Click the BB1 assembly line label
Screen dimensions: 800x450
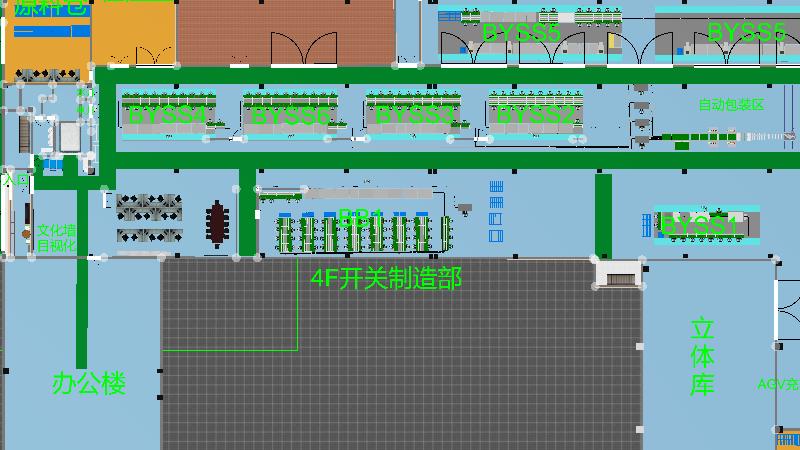pos(360,217)
